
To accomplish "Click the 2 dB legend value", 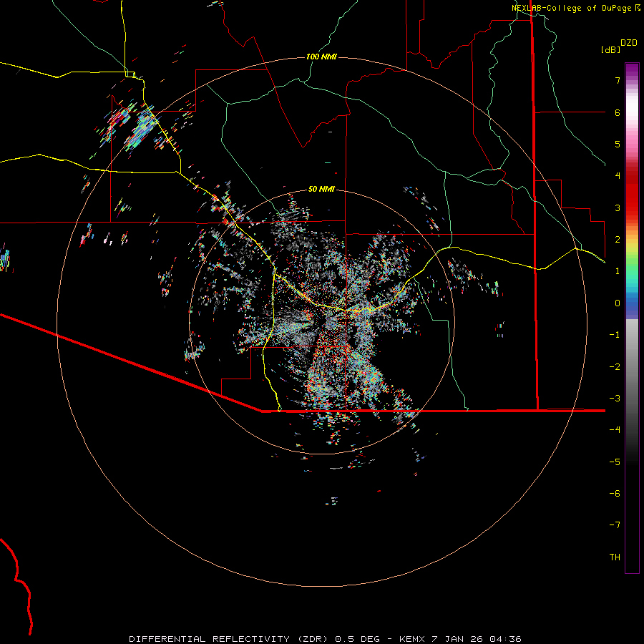I will click(618, 240).
